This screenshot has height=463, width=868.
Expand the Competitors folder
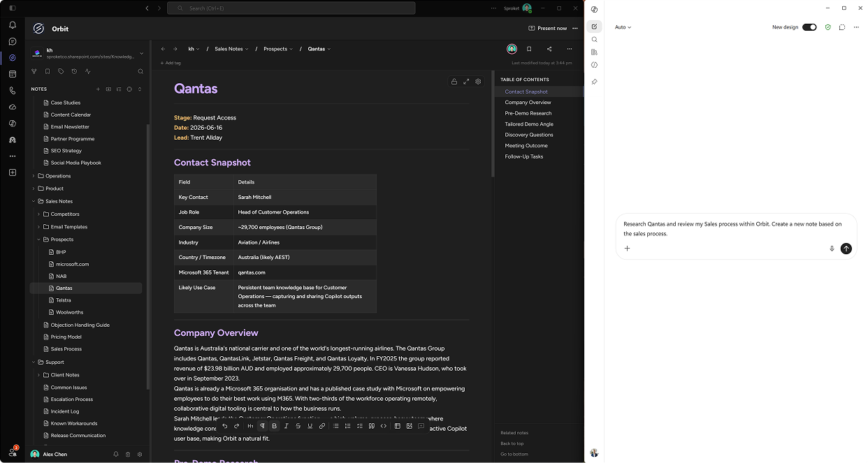pyautogui.click(x=39, y=214)
